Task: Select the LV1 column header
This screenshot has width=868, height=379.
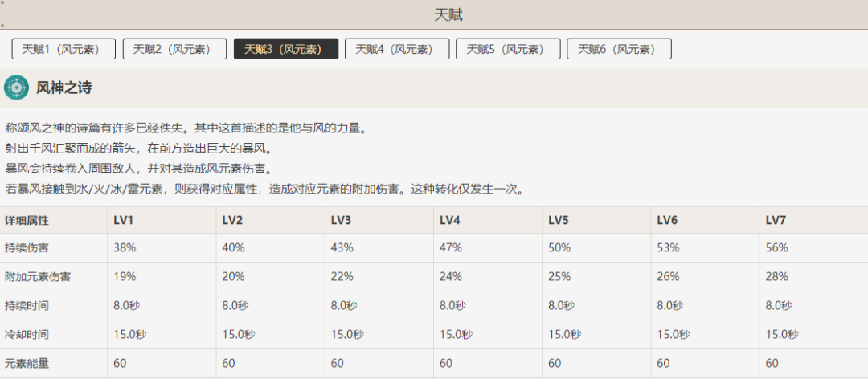Action: tap(124, 220)
